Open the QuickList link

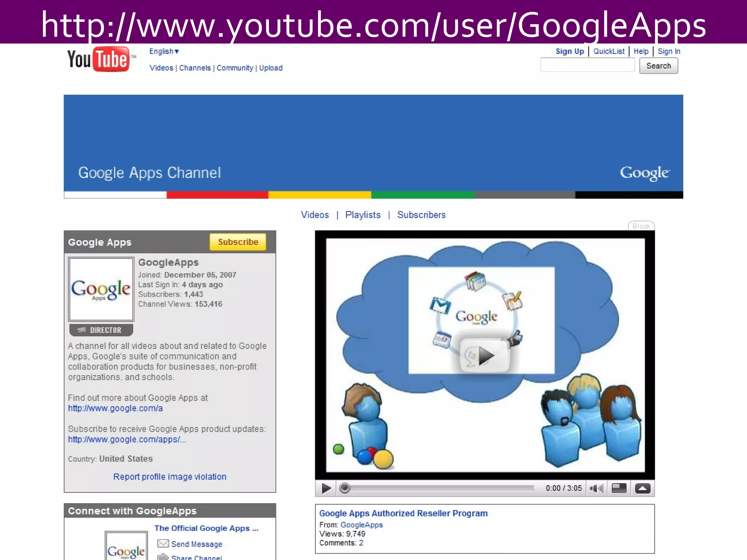[609, 51]
